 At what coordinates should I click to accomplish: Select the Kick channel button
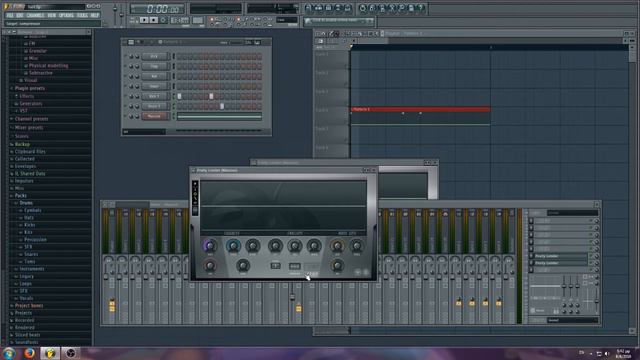(155, 56)
